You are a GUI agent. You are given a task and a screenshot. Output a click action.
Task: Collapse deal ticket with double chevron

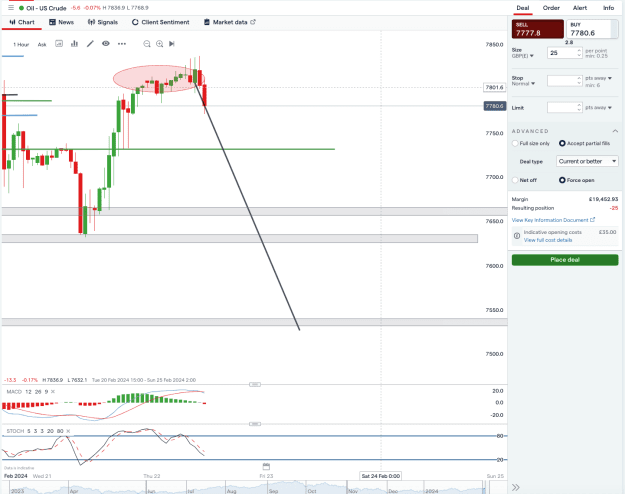click(x=516, y=487)
